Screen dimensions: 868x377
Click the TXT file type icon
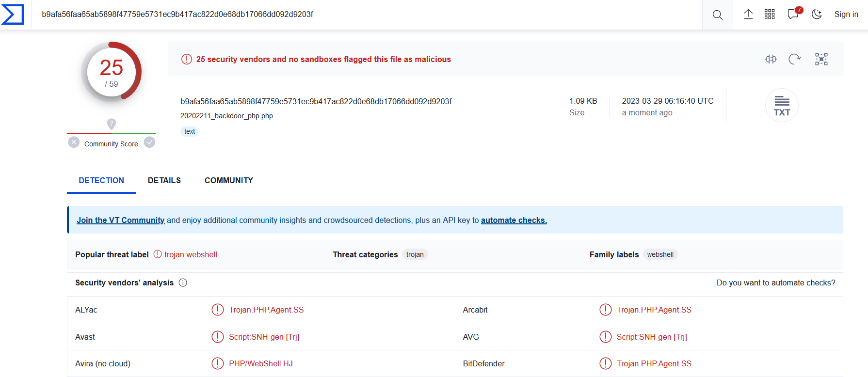782,106
